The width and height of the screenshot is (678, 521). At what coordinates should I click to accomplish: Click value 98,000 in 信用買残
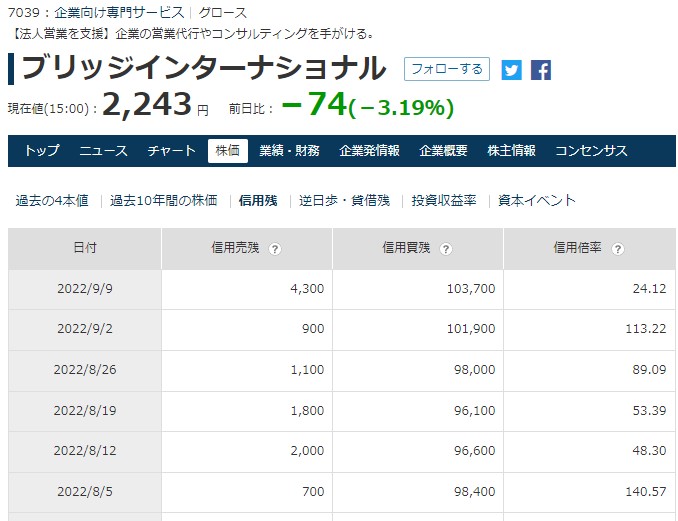[x=474, y=370]
